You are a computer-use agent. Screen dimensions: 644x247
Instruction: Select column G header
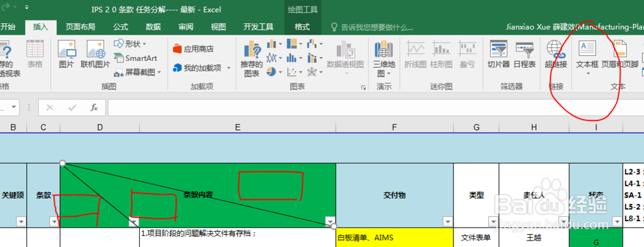point(477,127)
